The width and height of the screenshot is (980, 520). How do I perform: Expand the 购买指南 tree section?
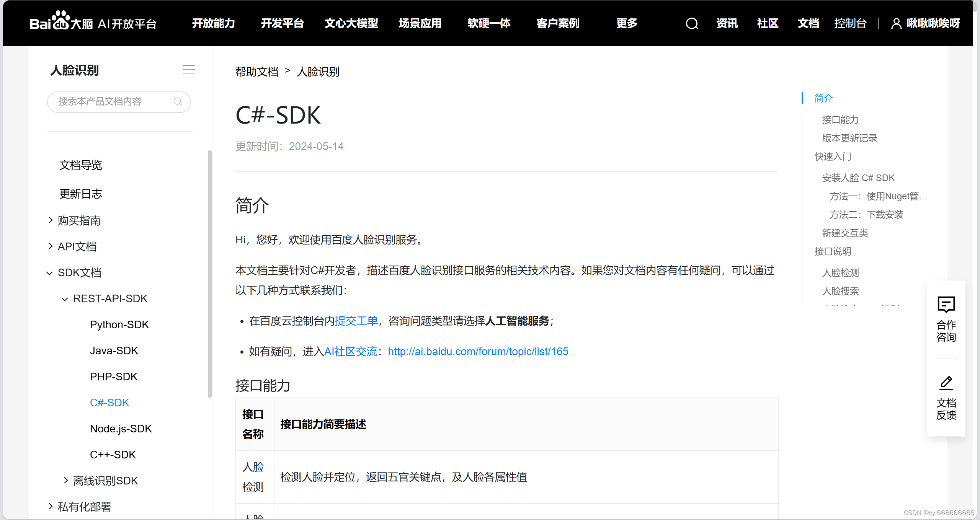pyautogui.click(x=51, y=220)
